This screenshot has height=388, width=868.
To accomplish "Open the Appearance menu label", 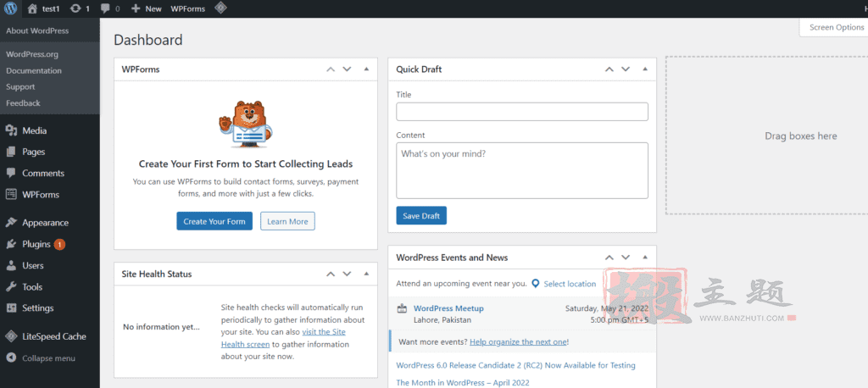I will point(46,223).
